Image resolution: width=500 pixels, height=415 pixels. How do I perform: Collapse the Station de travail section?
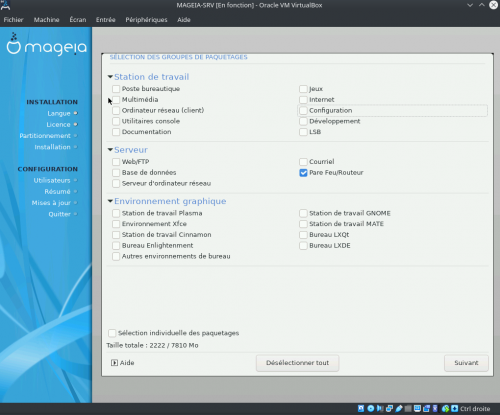(x=110, y=77)
